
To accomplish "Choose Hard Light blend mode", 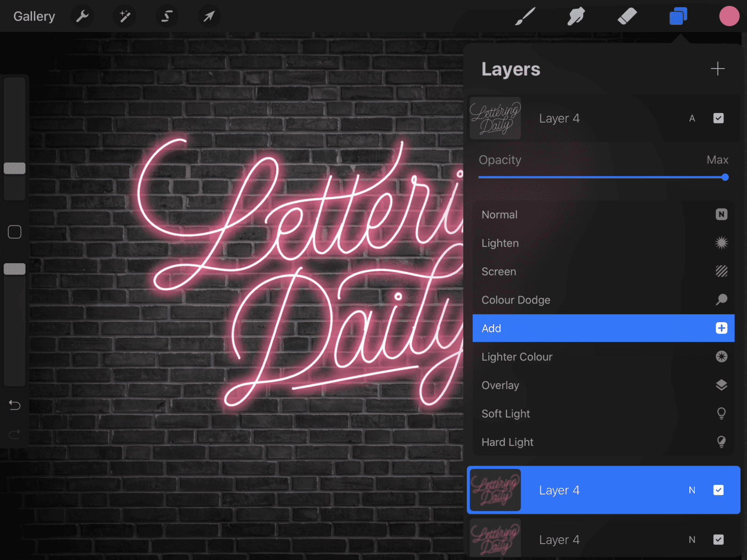I will coord(603,442).
